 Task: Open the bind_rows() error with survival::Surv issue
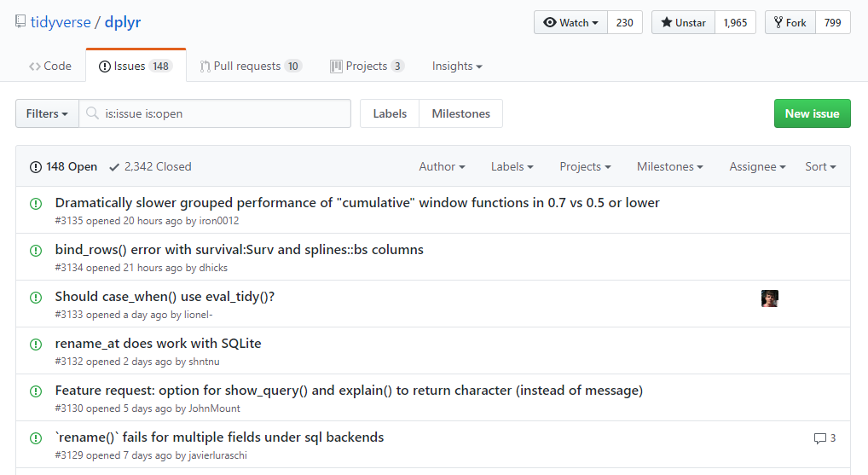[239, 250]
